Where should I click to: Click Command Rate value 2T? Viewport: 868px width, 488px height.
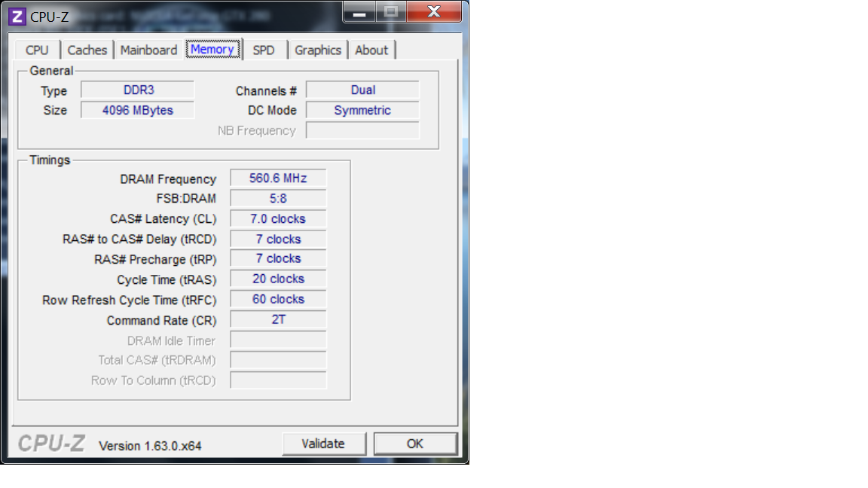(x=278, y=319)
